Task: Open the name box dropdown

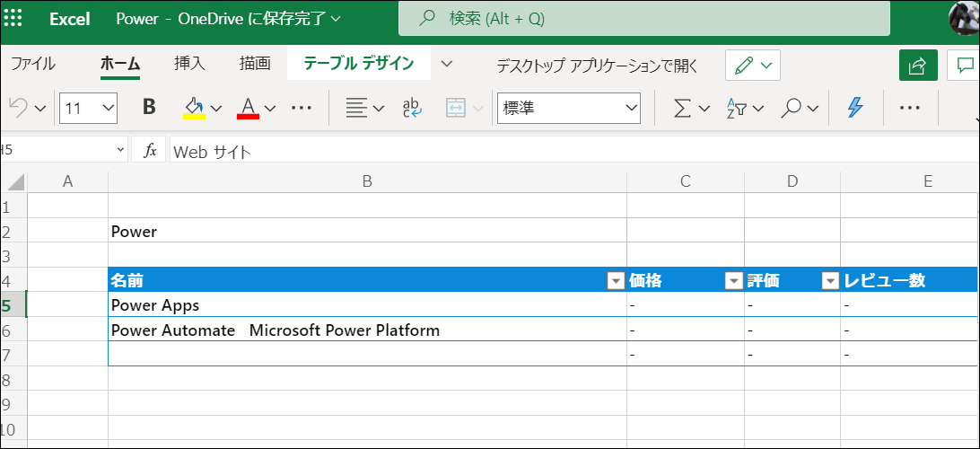Action: (120, 150)
